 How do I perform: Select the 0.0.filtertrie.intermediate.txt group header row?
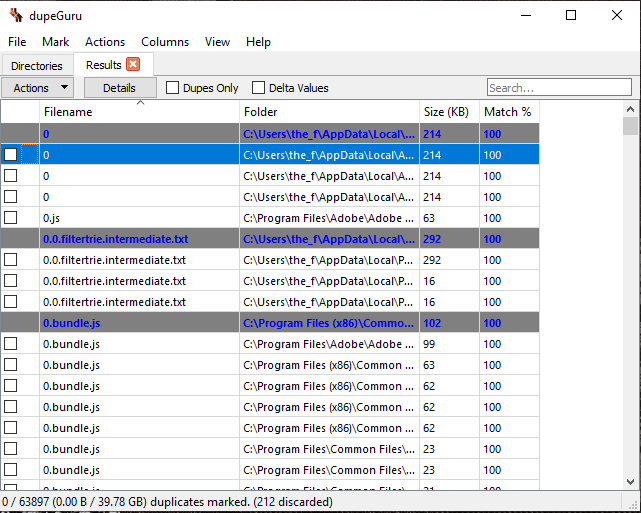tap(270, 239)
